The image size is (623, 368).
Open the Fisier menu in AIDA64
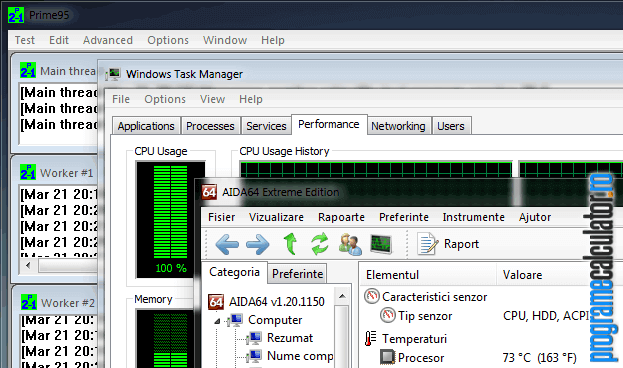(x=222, y=217)
